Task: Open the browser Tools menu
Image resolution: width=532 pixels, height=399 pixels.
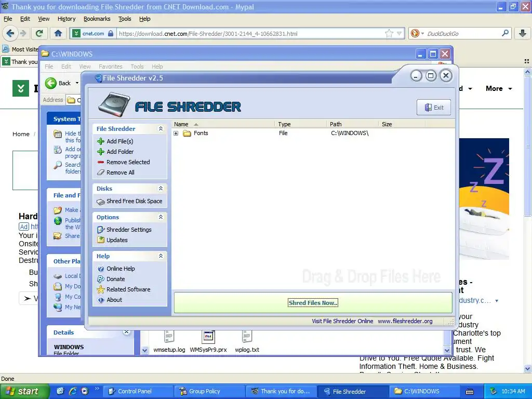Action: tap(125, 19)
